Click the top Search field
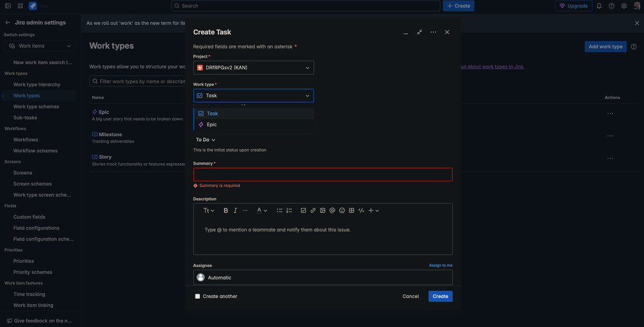644x327 pixels. tap(306, 6)
